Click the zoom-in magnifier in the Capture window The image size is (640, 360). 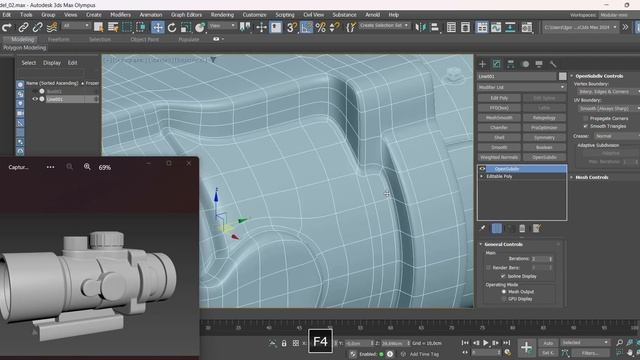87,167
